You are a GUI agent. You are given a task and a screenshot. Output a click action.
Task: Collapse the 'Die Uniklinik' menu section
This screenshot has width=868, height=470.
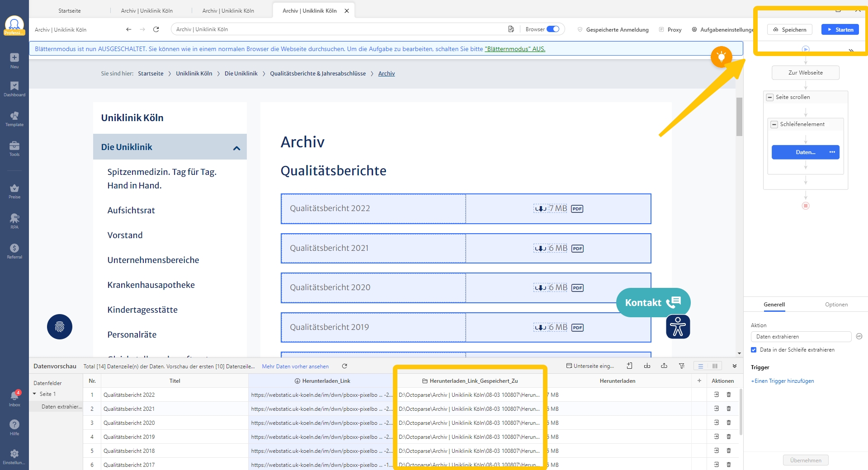pos(236,148)
